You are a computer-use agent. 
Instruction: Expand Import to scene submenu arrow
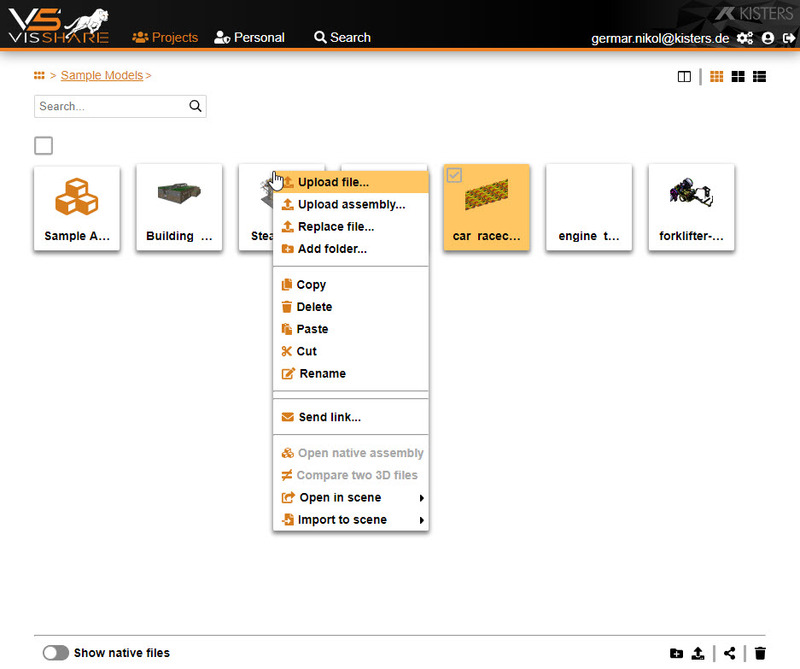421,521
